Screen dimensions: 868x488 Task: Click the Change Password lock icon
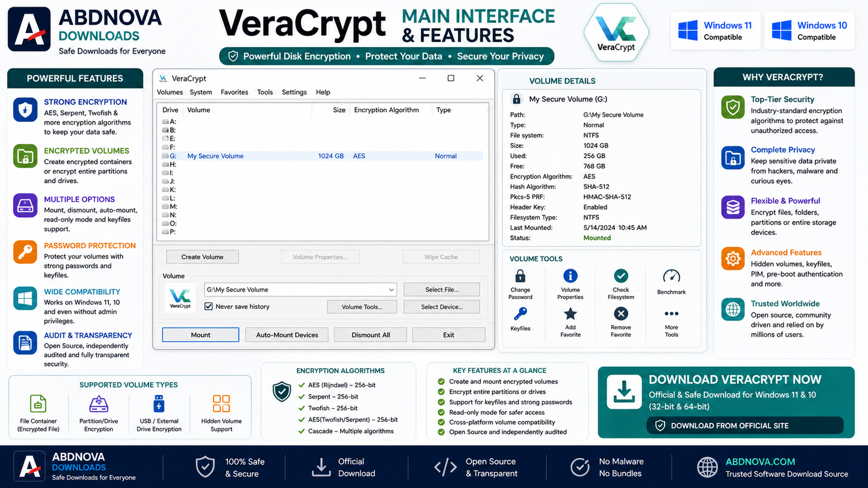tap(520, 275)
